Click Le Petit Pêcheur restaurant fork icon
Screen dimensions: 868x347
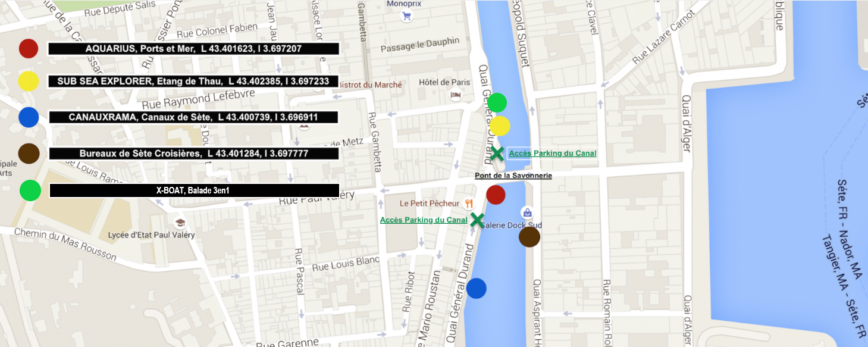[469, 203]
